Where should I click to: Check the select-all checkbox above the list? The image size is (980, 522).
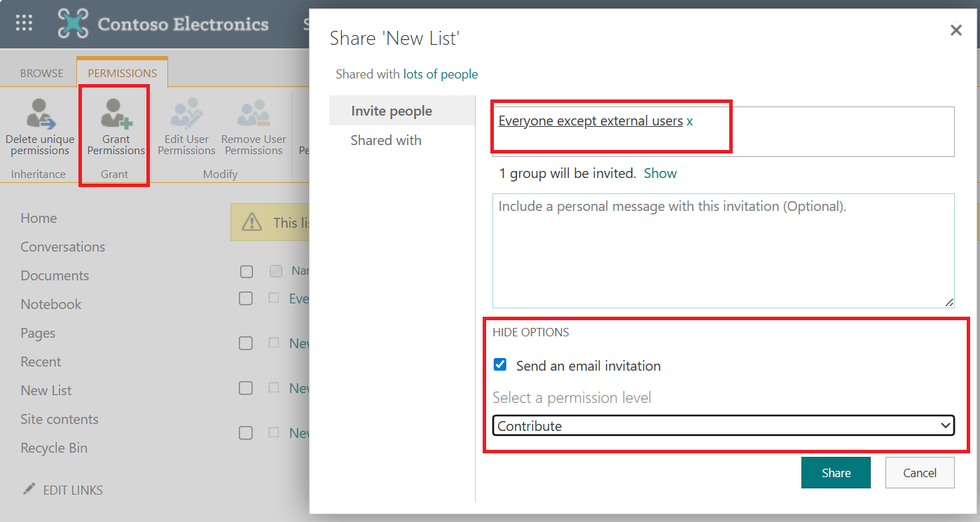pos(246,270)
